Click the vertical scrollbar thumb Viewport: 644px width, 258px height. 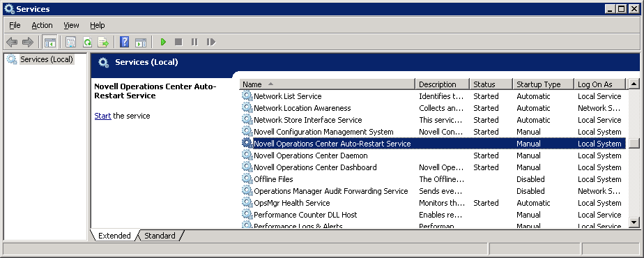click(634, 143)
